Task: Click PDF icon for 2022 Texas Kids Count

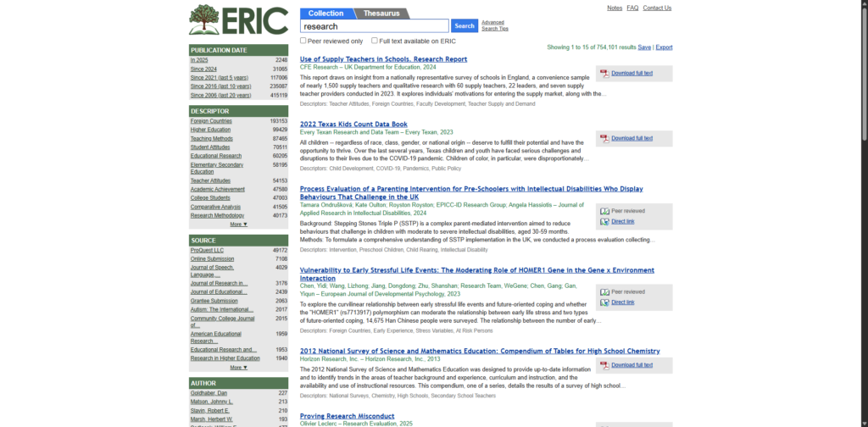Action: tap(604, 138)
